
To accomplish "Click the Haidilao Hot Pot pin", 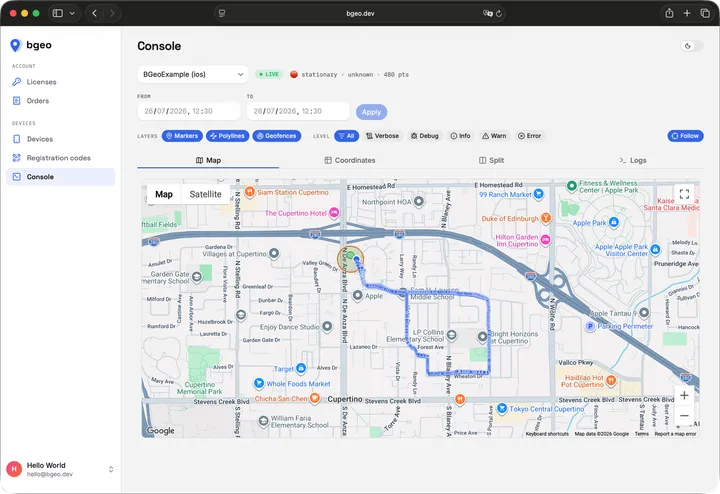I will pyautogui.click(x=611, y=380).
